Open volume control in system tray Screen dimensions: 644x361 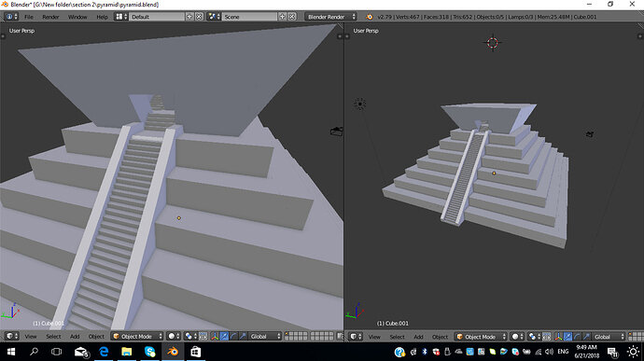click(x=549, y=352)
